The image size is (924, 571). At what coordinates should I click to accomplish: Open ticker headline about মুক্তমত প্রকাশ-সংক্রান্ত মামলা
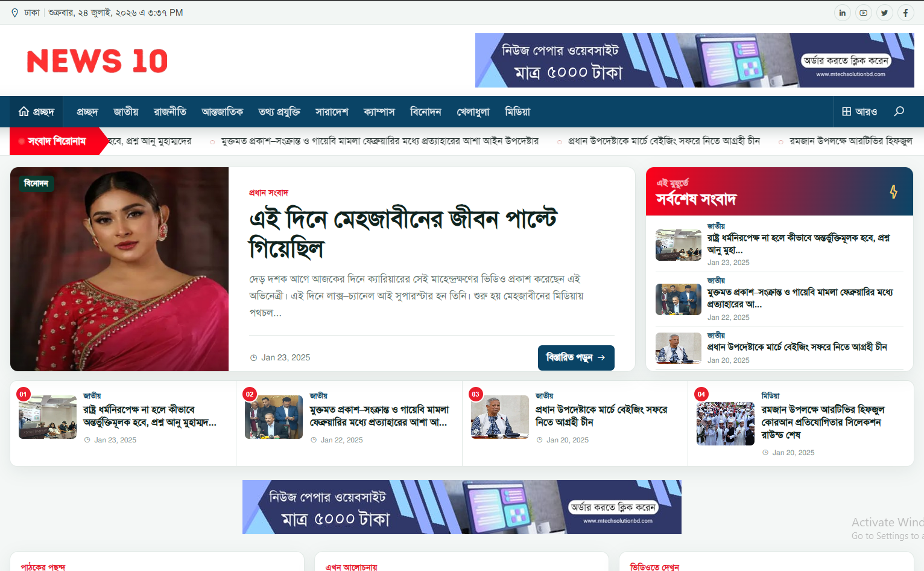tap(380, 141)
